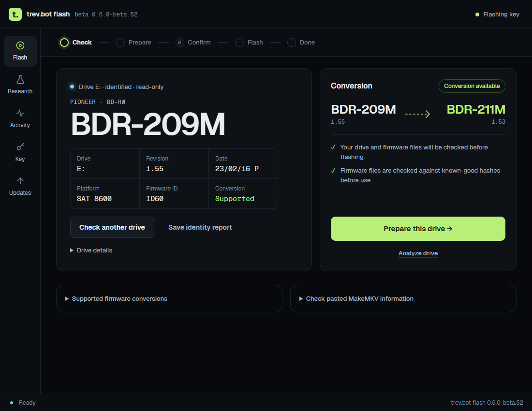Click the BDR-211M target model text
The image size is (532, 411).
click(x=476, y=109)
